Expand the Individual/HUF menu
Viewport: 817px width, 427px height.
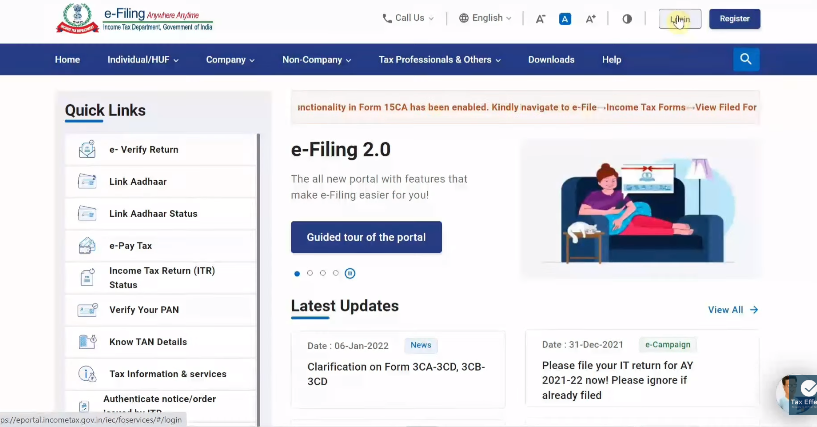tap(143, 60)
